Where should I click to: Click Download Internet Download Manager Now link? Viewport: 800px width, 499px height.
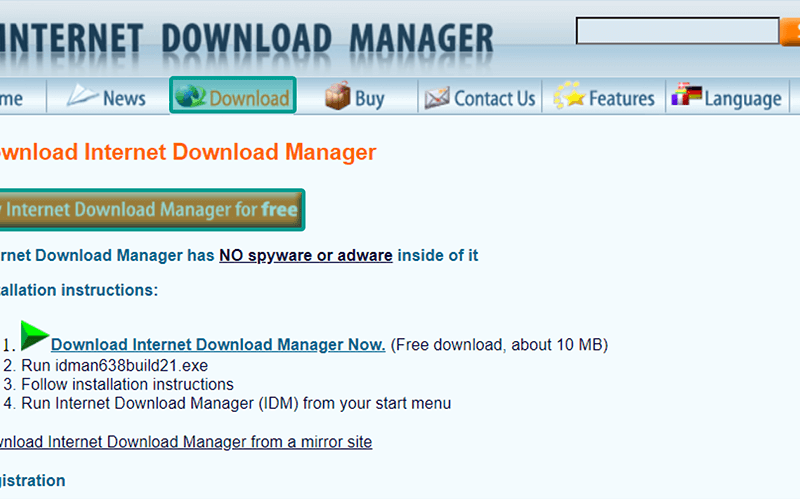218,344
